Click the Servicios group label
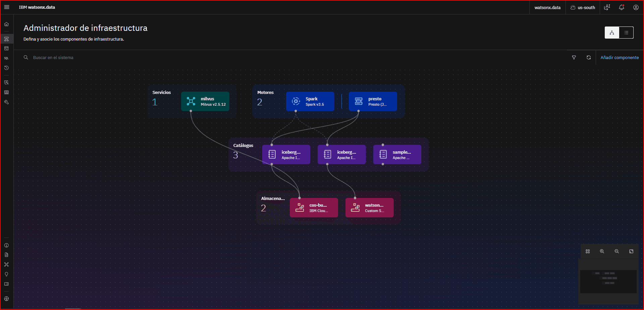644x310 pixels. [162, 93]
